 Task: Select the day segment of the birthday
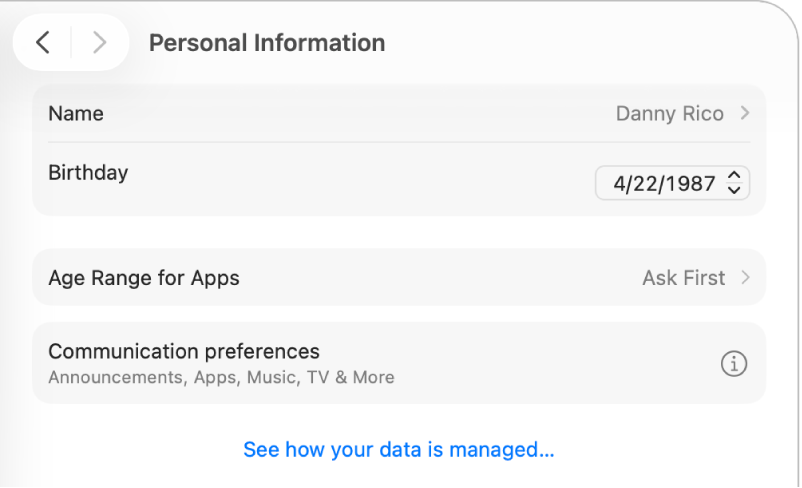(644, 184)
